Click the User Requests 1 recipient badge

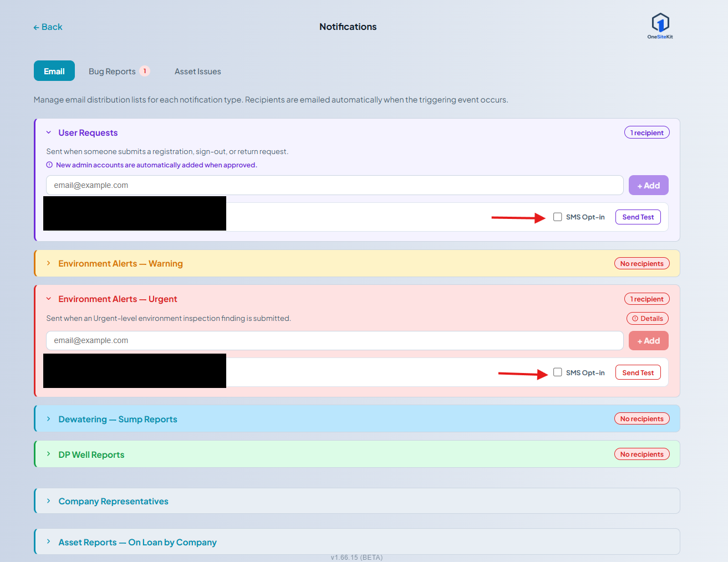(647, 133)
